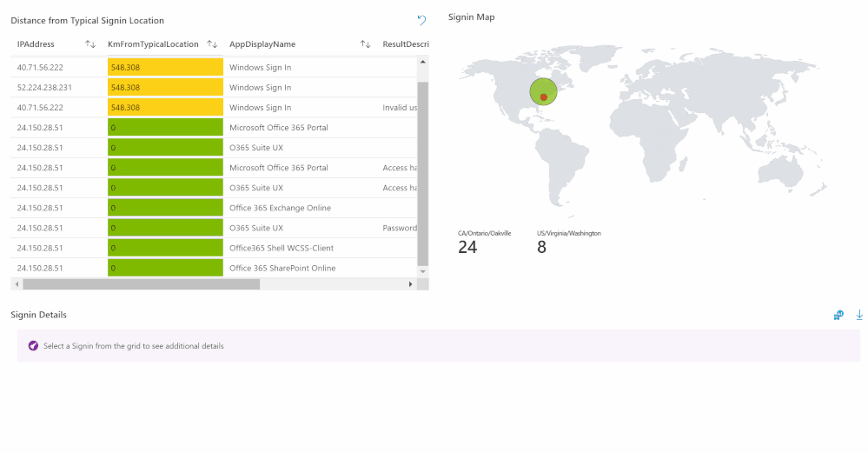Select the Office 365 SharePoint Online row
The height and width of the screenshot is (453, 868).
214,268
